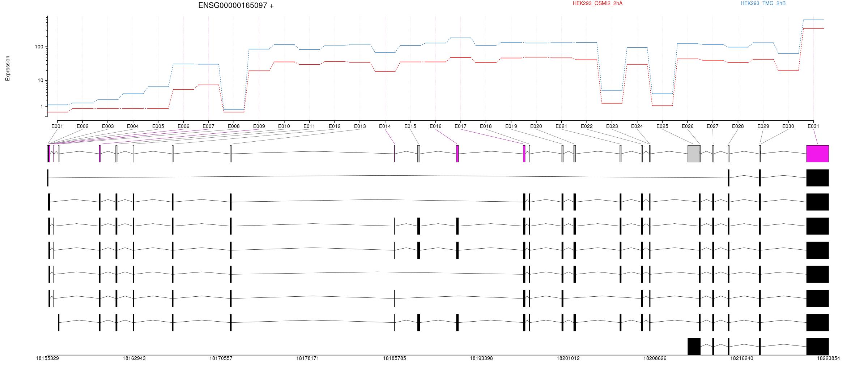Click the blue expression segment above E023
This screenshot has width=868, height=365.
coord(612,90)
